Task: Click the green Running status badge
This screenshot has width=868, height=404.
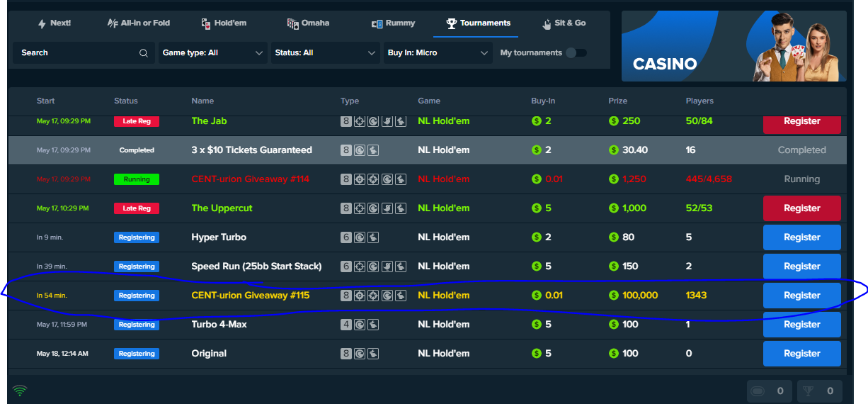Action: 137,179
